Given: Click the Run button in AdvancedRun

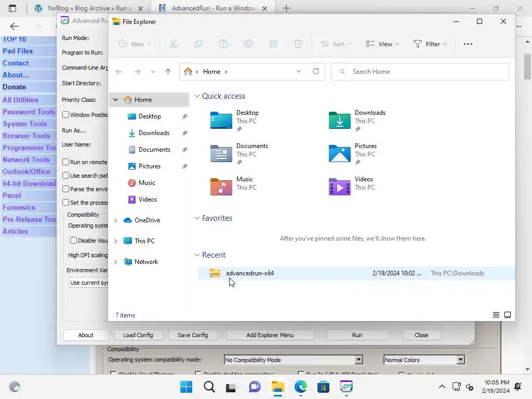Looking at the screenshot, I should coord(357,335).
